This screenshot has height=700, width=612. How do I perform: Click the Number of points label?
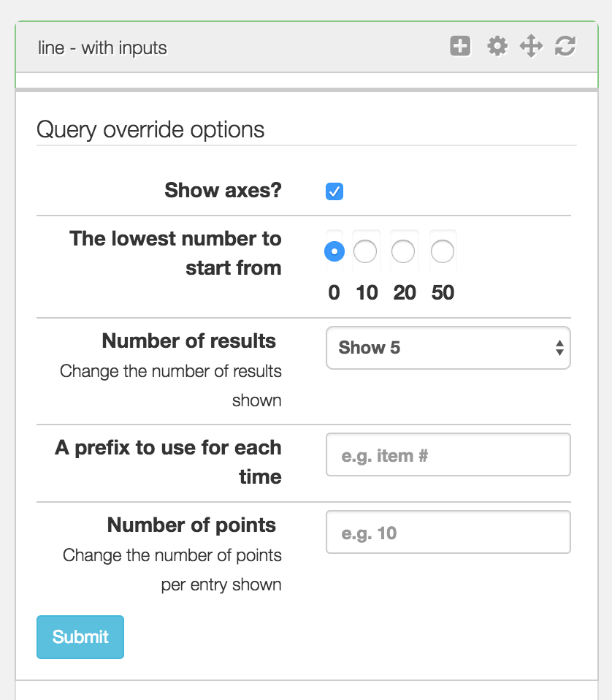point(192,525)
